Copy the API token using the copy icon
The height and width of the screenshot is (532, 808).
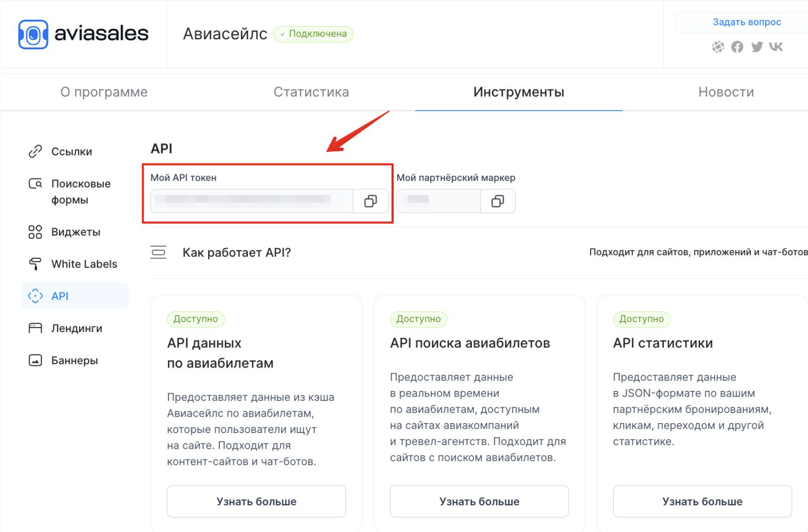click(371, 201)
